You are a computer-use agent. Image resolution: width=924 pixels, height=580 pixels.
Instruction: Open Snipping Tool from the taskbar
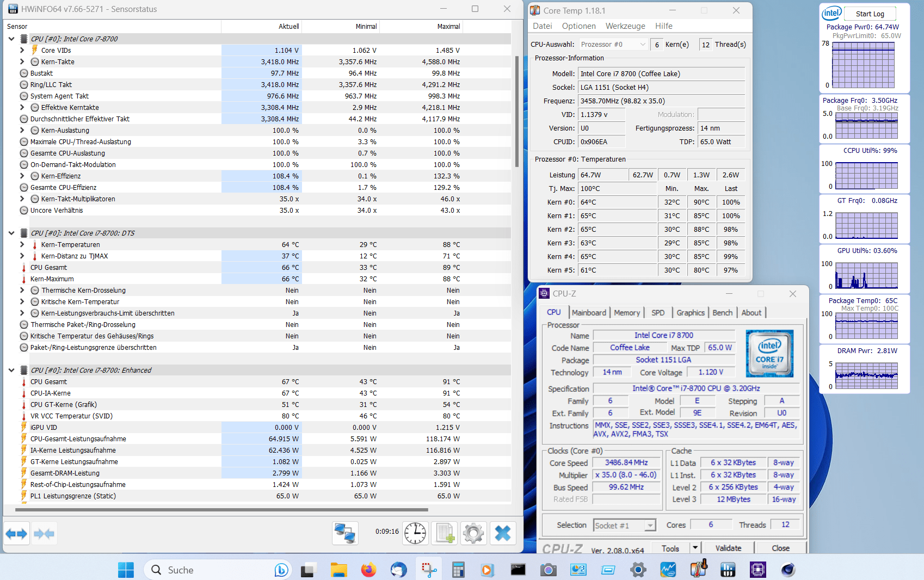(x=429, y=570)
